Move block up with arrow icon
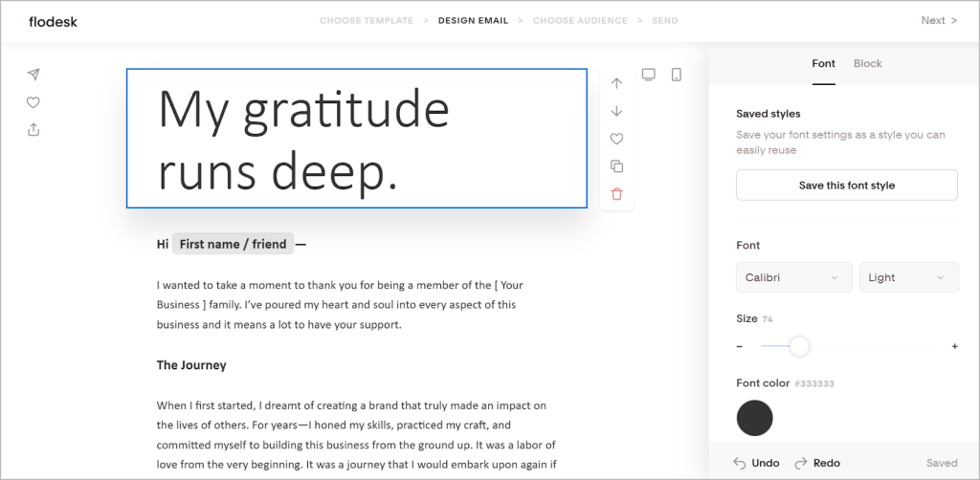 [616, 83]
